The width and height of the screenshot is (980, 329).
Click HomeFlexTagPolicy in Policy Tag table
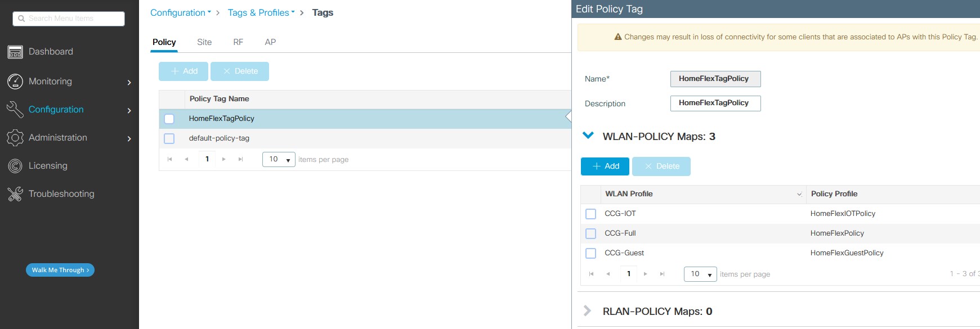click(x=222, y=119)
